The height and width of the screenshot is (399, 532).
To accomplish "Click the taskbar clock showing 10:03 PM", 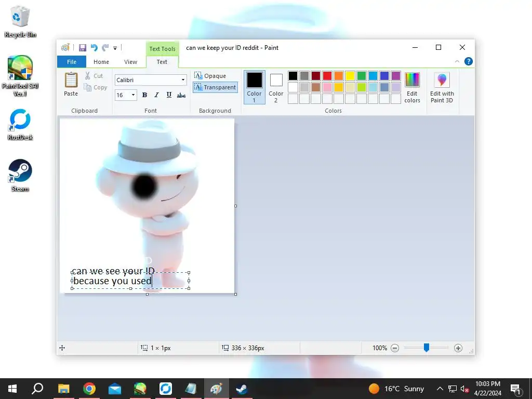I will 487,389.
